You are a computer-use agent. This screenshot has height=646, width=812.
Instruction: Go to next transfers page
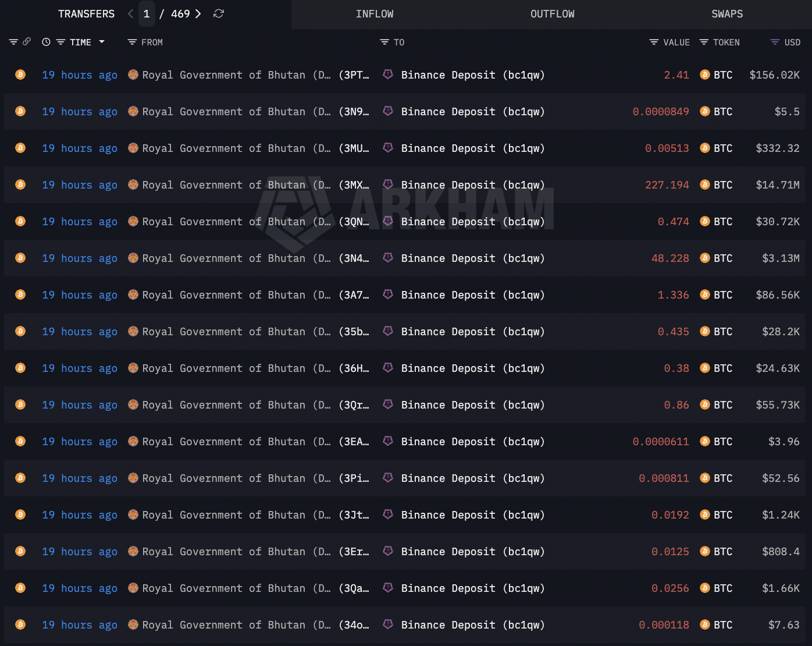(x=198, y=13)
